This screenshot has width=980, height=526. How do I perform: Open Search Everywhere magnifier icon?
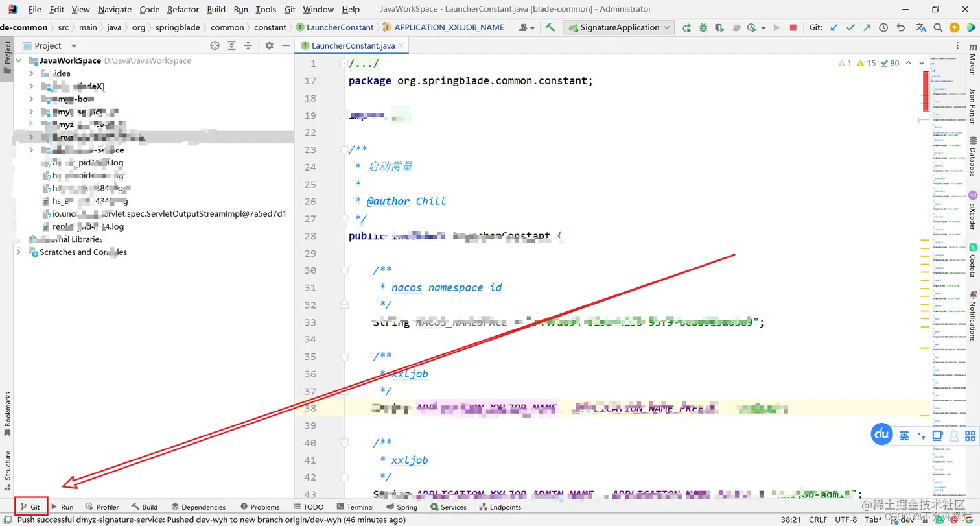tap(938, 27)
